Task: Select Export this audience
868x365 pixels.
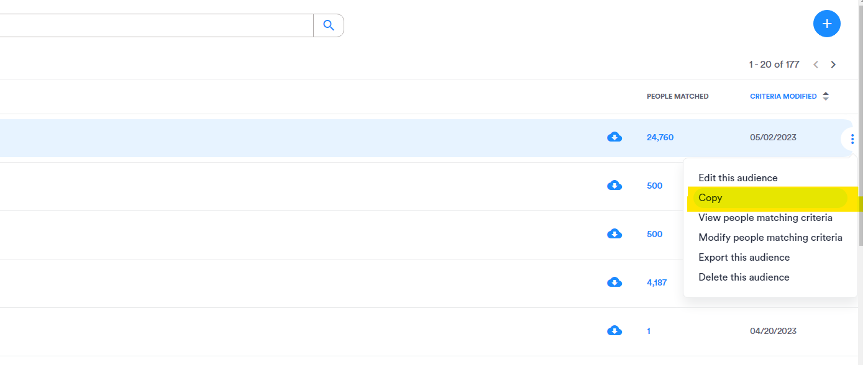Action: pos(744,258)
